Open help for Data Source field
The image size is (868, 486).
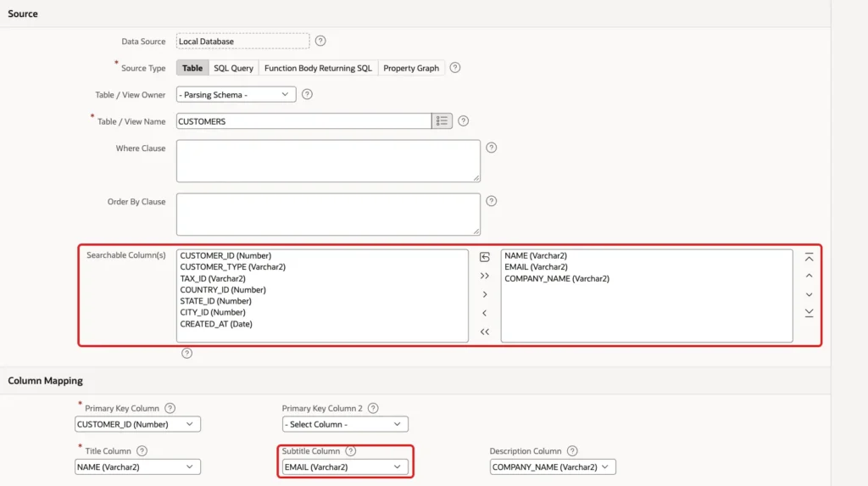320,41
